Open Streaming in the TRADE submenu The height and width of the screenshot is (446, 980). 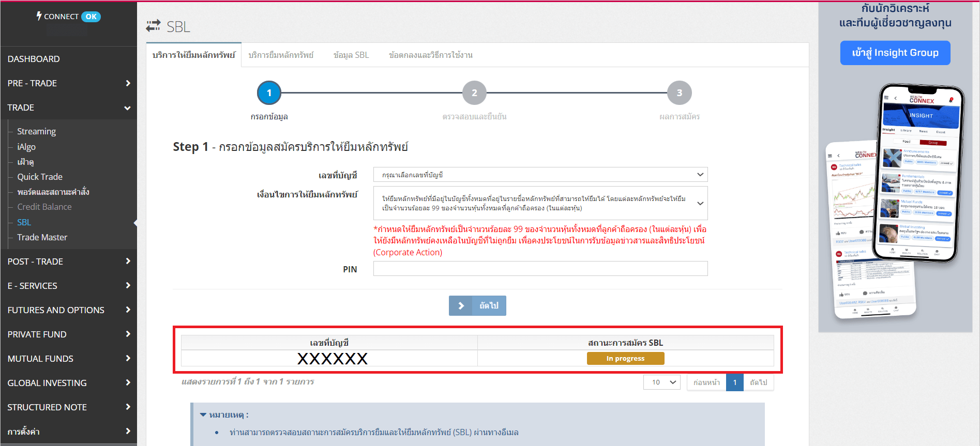tap(36, 131)
